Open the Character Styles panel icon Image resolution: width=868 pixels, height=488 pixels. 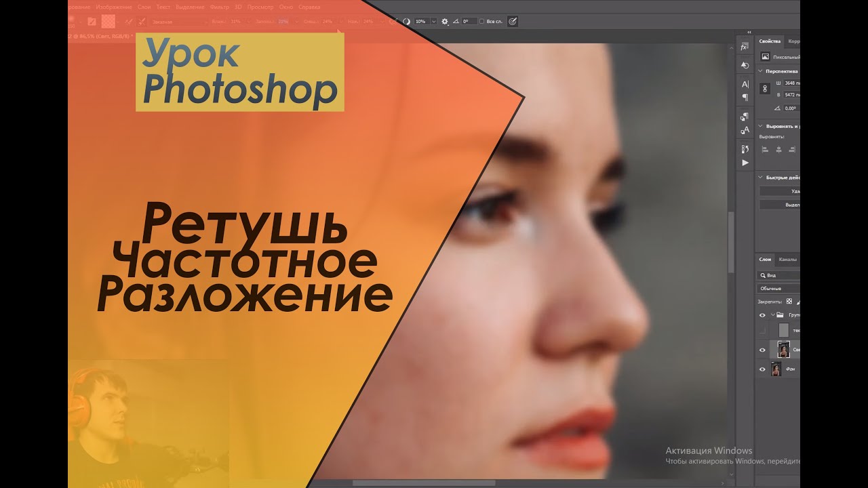click(745, 130)
